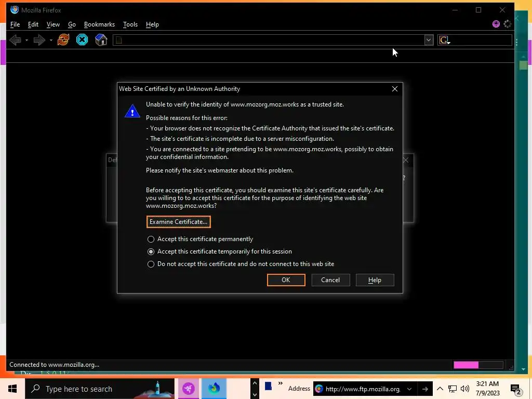Click the taskbar Address go arrow
This screenshot has height=399, width=532.
425,389
